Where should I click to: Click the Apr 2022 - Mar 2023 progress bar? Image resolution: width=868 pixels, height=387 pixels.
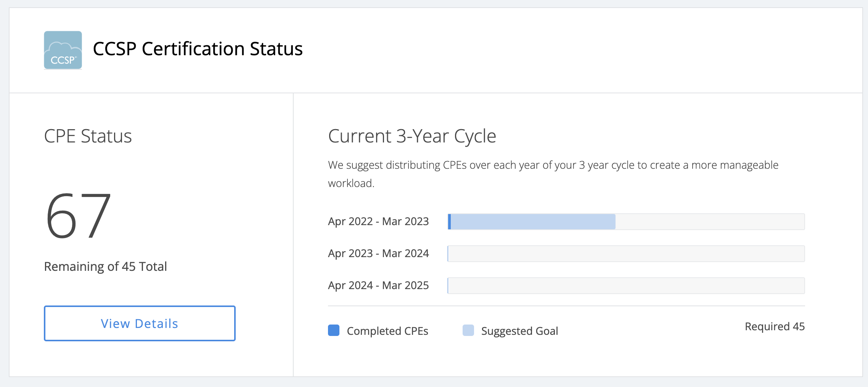tap(626, 222)
